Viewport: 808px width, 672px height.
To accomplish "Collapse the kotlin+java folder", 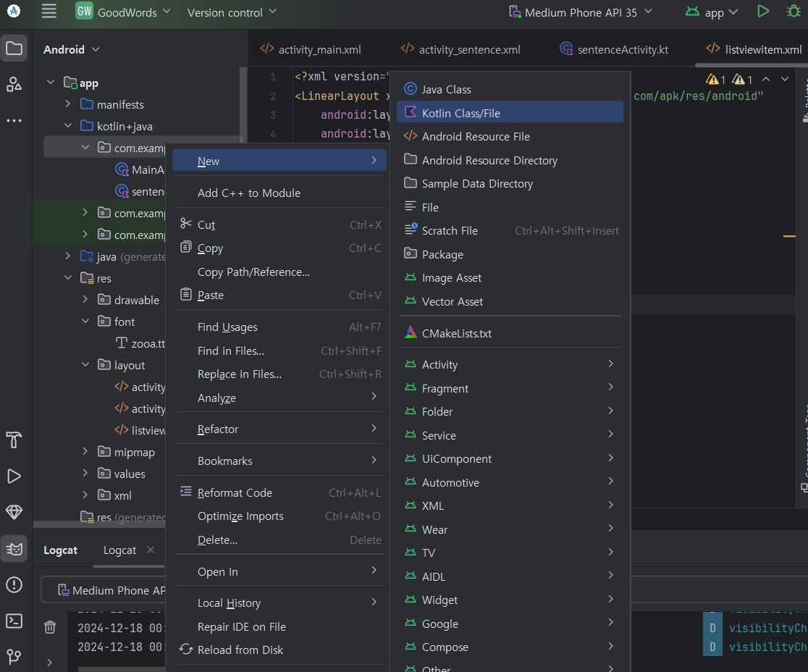I will pos(68,125).
